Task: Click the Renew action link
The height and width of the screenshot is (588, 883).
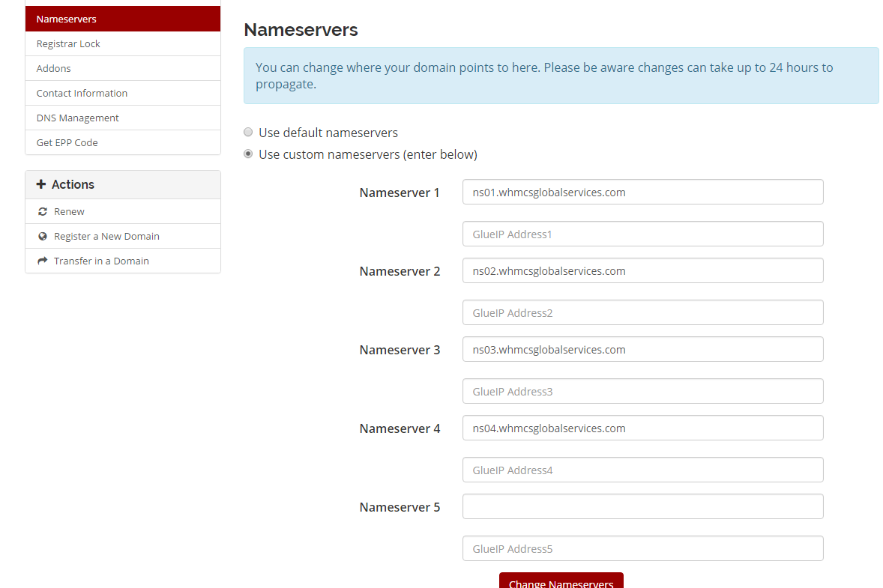Action: (x=69, y=212)
